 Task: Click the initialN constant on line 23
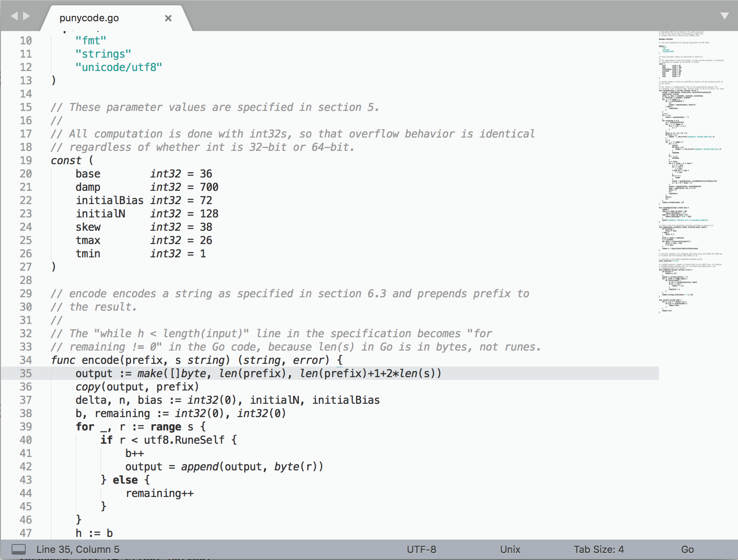click(x=100, y=214)
